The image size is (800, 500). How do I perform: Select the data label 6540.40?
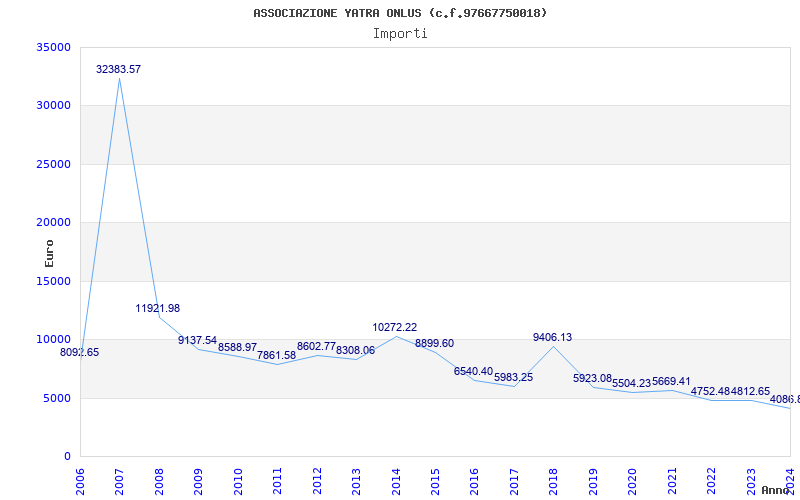point(473,371)
